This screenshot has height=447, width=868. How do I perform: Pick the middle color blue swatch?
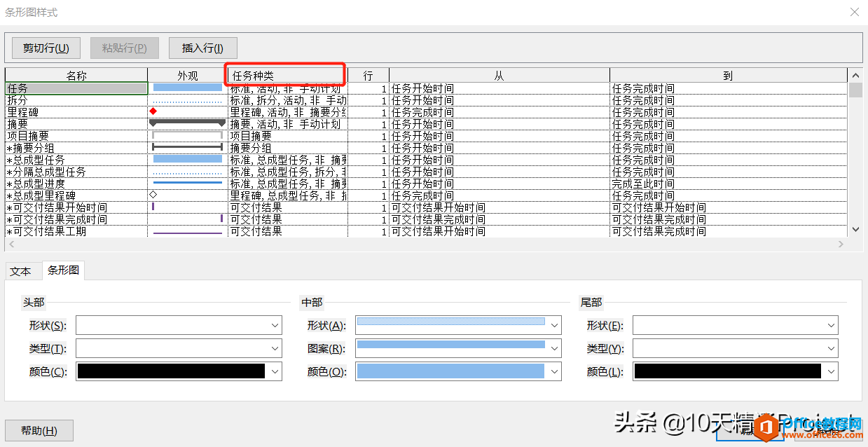(x=450, y=371)
